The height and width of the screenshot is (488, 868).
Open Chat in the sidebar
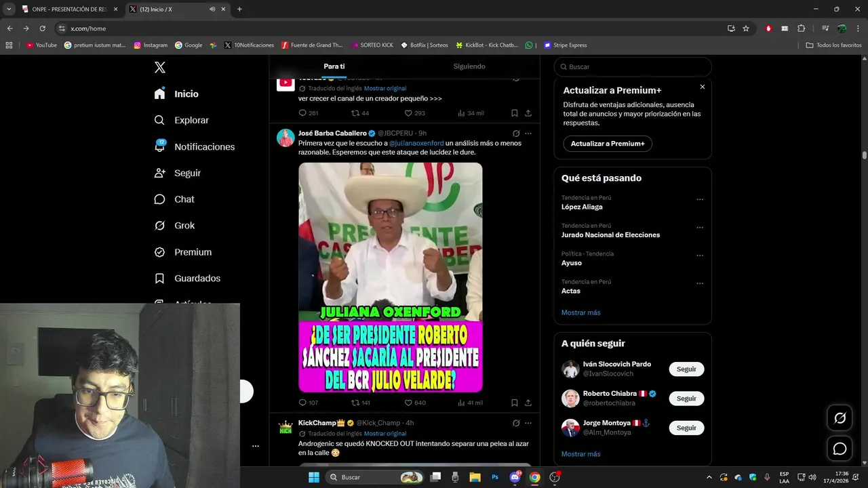click(x=174, y=199)
